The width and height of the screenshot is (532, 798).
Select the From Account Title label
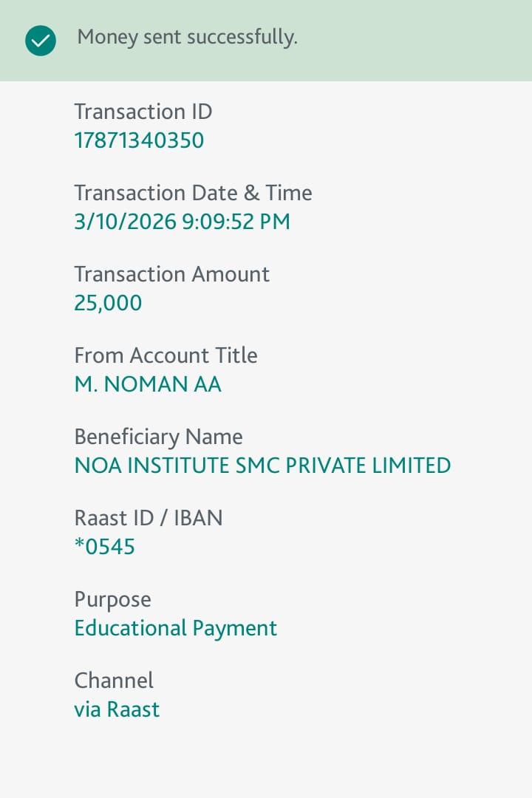166,355
